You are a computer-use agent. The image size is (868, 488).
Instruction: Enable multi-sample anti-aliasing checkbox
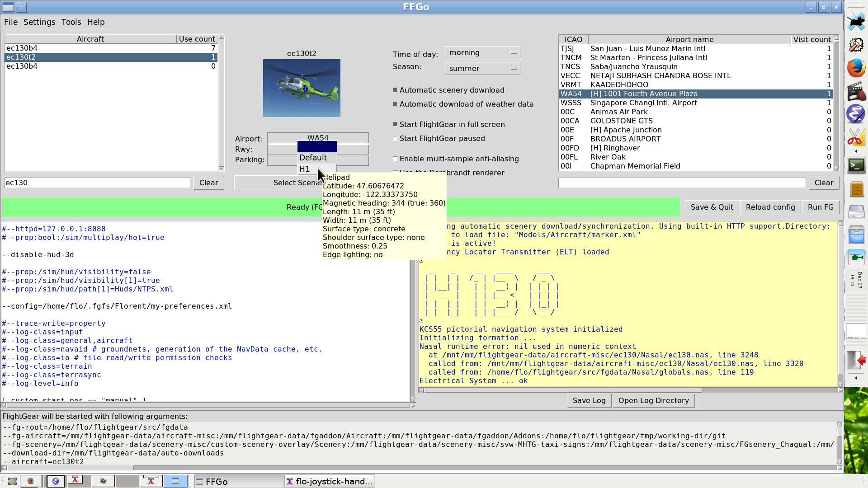395,159
